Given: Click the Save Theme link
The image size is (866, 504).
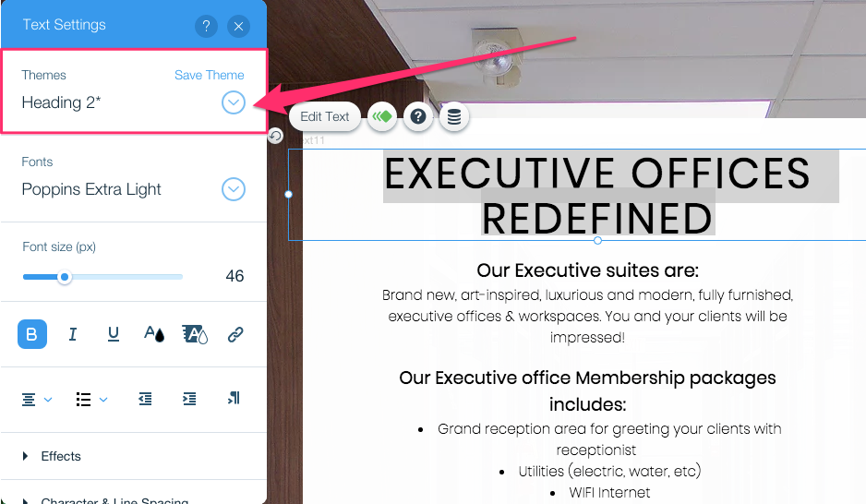Looking at the screenshot, I should [209, 75].
